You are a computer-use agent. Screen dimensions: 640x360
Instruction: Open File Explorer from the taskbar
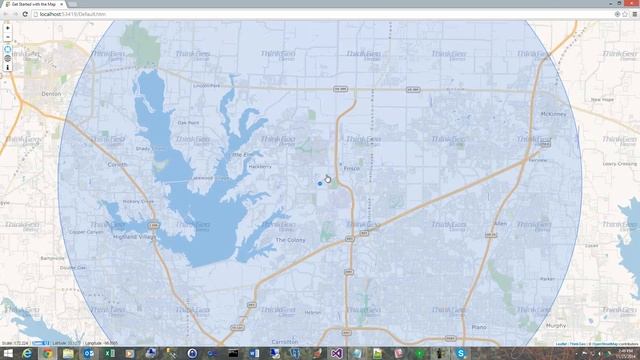(68, 353)
